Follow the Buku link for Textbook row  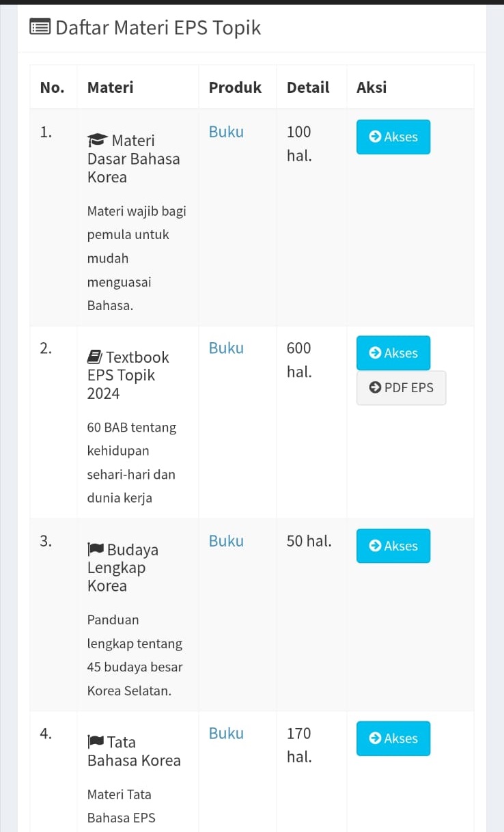pos(226,348)
